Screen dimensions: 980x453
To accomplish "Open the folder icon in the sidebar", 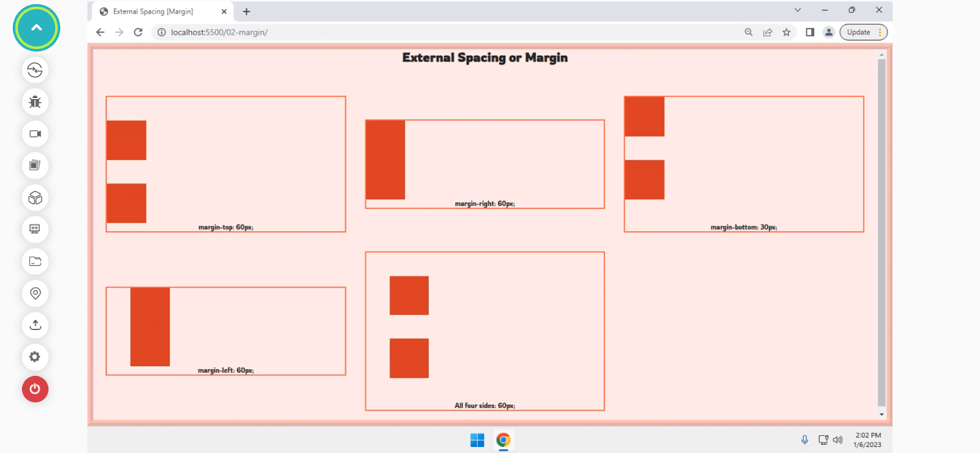I will point(35,261).
